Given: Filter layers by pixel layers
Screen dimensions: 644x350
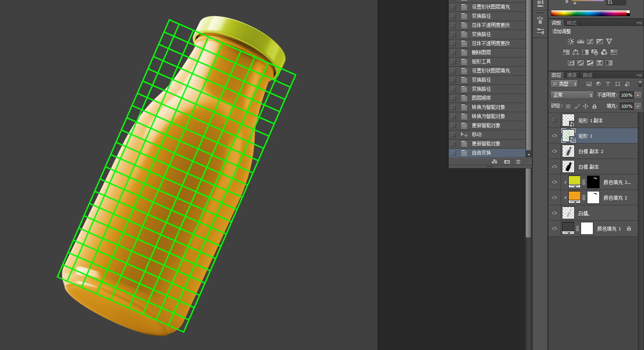Looking at the screenshot, I should coord(589,84).
